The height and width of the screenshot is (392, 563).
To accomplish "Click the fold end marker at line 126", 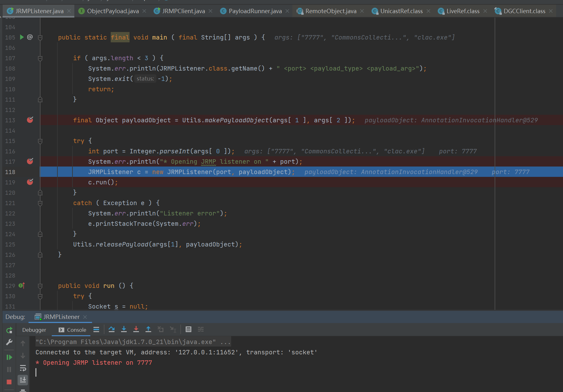I will click(x=40, y=255).
